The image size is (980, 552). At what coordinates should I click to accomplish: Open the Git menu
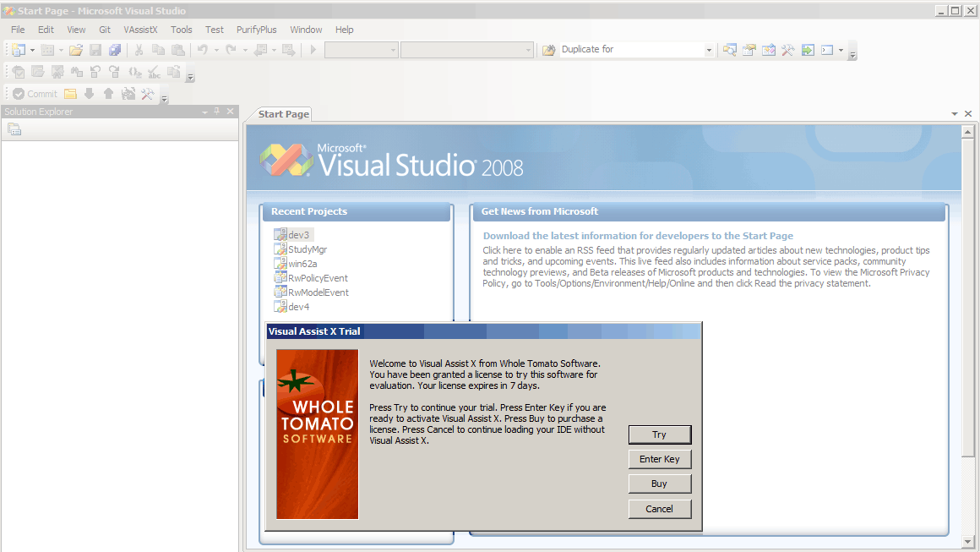point(105,30)
